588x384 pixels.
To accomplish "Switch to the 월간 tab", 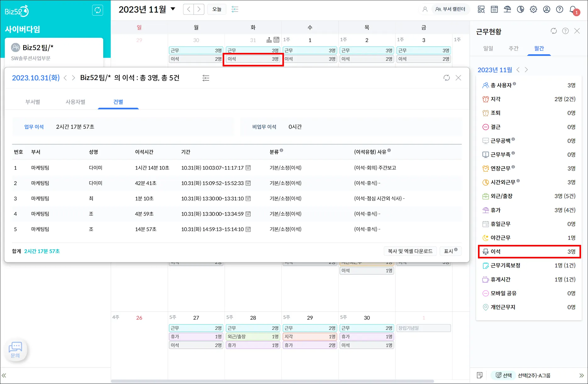I will pyautogui.click(x=539, y=48).
